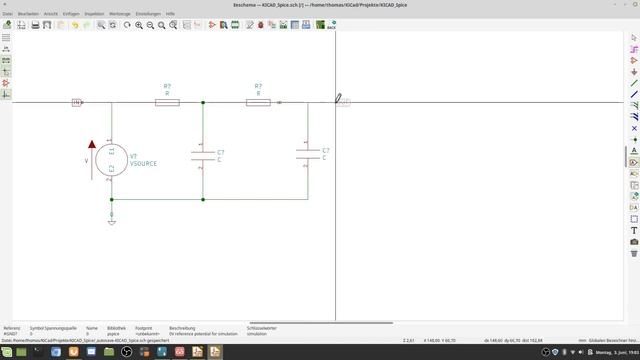Select the place junction tool
The image size is (640, 360).
(x=634, y=140)
